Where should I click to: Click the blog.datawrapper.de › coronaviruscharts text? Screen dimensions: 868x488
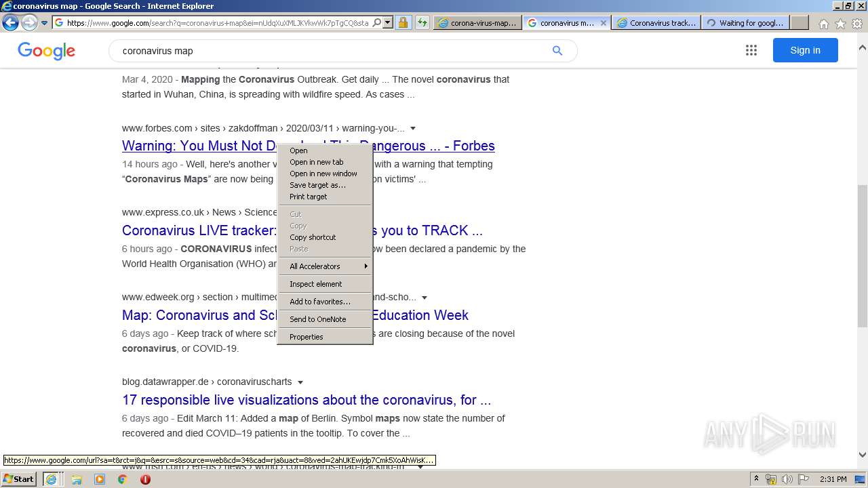tap(207, 382)
